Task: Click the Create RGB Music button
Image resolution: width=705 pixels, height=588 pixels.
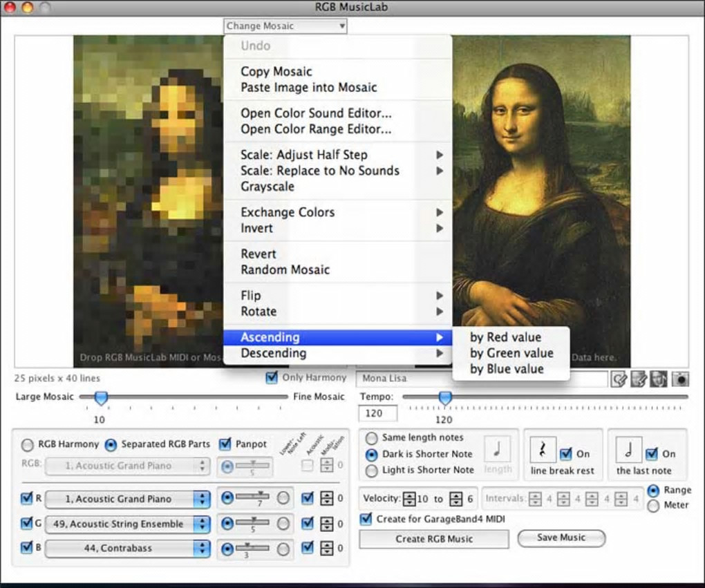Action: pyautogui.click(x=434, y=539)
